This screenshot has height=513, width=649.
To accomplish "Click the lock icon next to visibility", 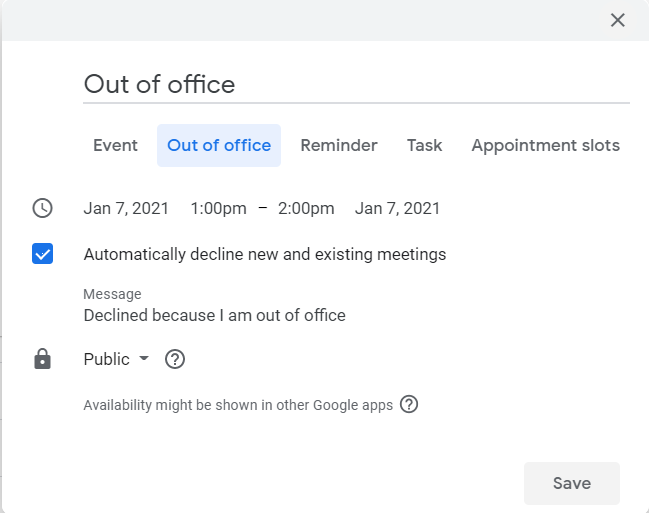I will point(42,359).
